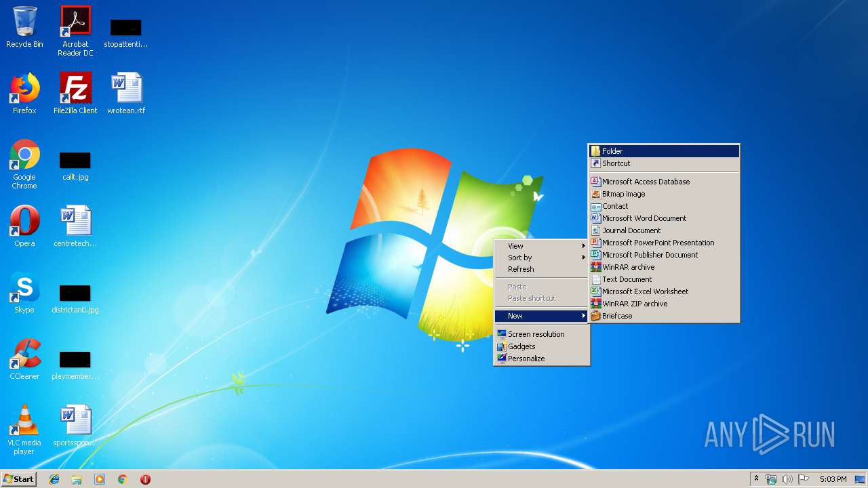This screenshot has width=868, height=488.
Task: Create a new Text Document
Action: pos(664,279)
